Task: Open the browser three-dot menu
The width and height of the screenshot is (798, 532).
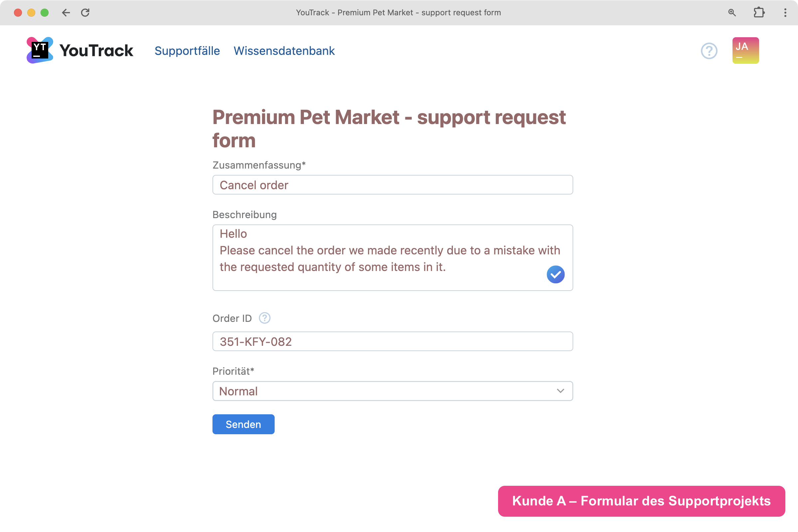Action: 785,13
